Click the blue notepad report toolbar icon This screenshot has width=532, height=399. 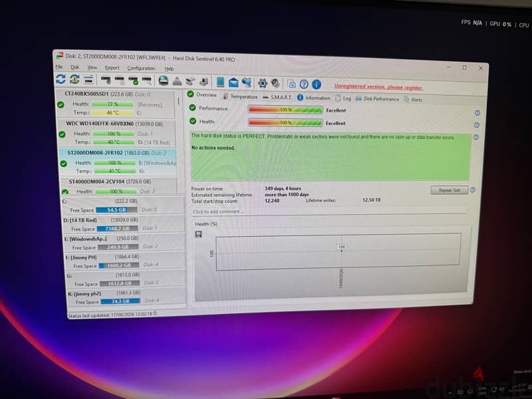click(220, 82)
